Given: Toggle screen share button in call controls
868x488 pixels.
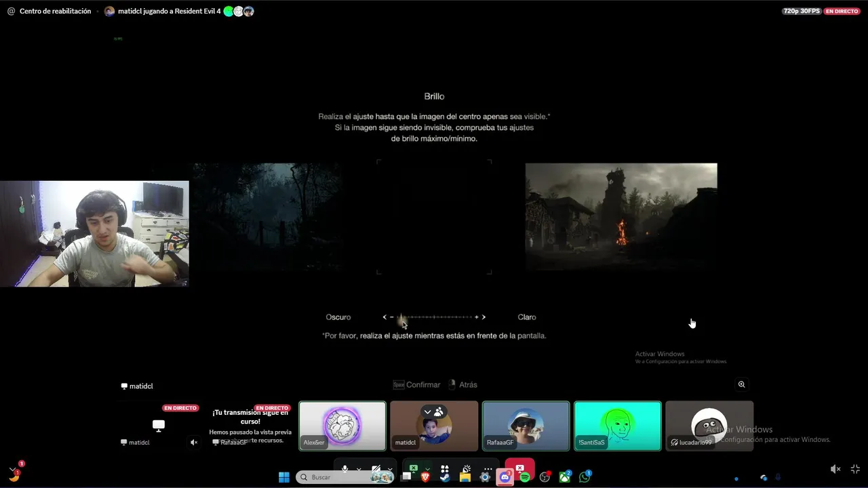Looking at the screenshot, I should [x=414, y=468].
